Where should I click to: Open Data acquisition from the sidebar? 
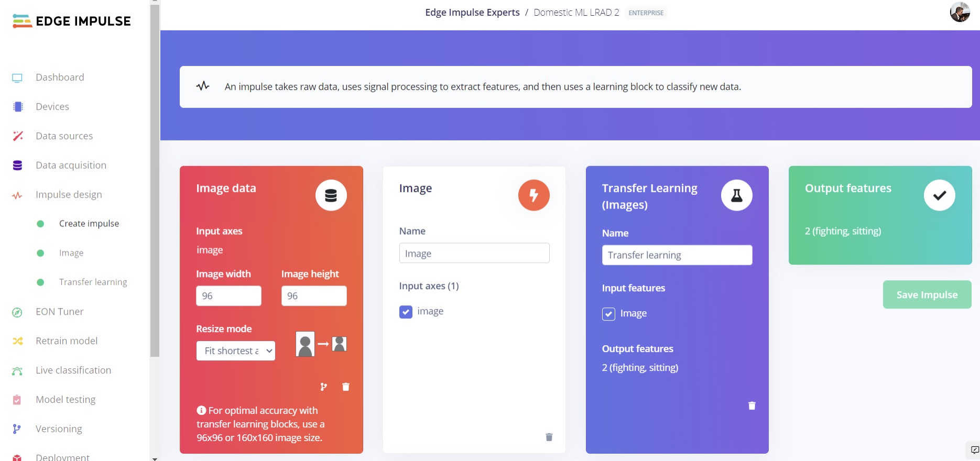tap(71, 166)
